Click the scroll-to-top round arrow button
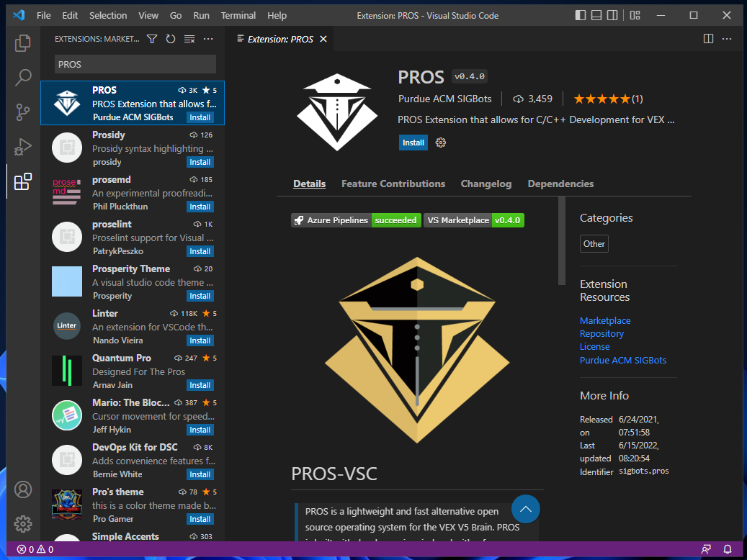 525,509
